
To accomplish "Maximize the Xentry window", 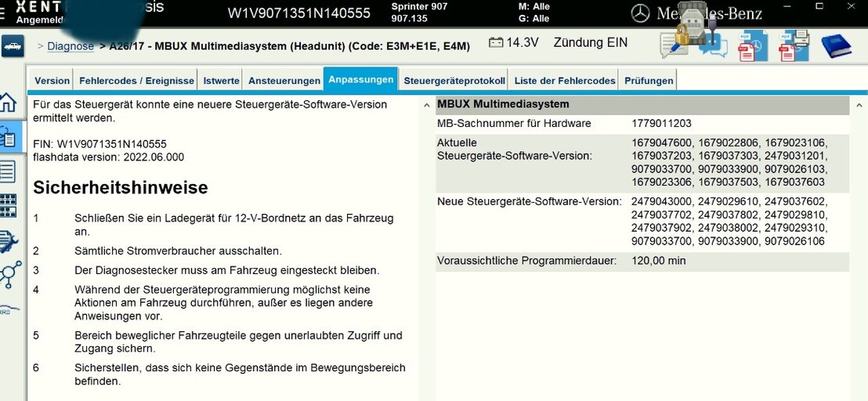I will coord(820,5).
